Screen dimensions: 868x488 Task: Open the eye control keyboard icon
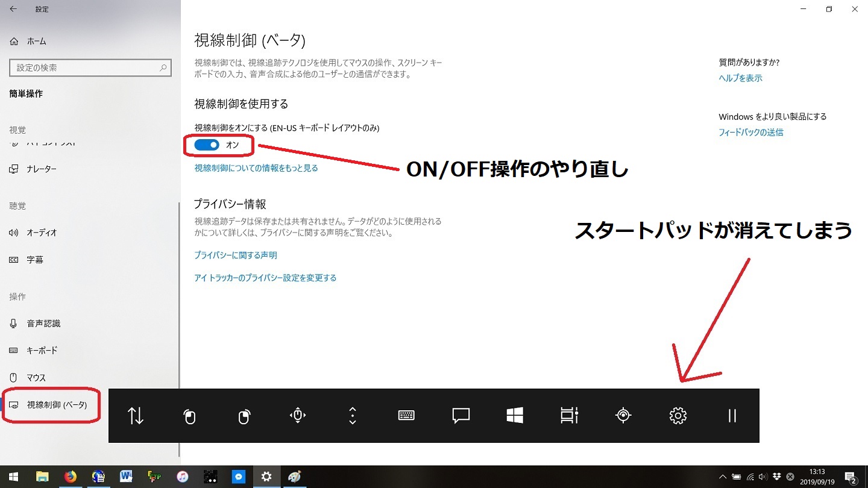click(407, 416)
